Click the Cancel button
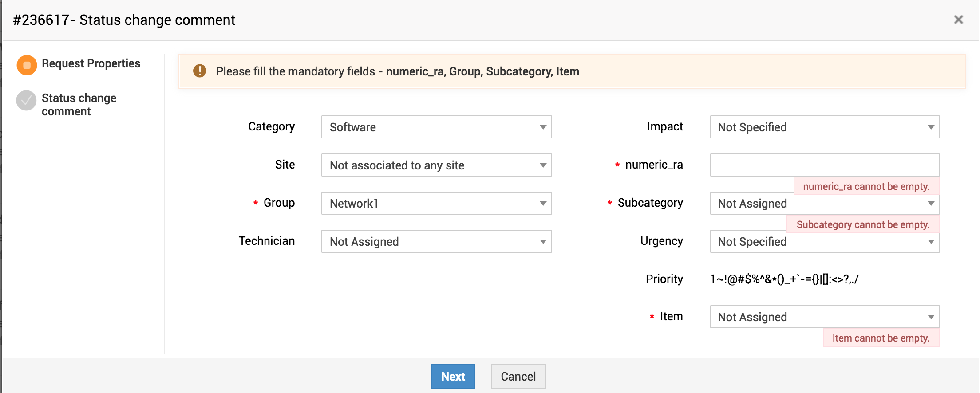Image resolution: width=980 pixels, height=393 pixels. (x=518, y=376)
